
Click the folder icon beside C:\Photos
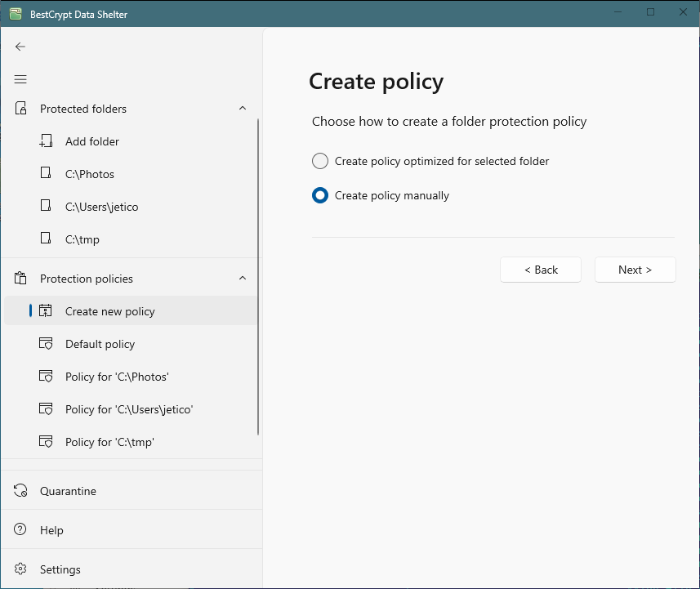click(46, 173)
